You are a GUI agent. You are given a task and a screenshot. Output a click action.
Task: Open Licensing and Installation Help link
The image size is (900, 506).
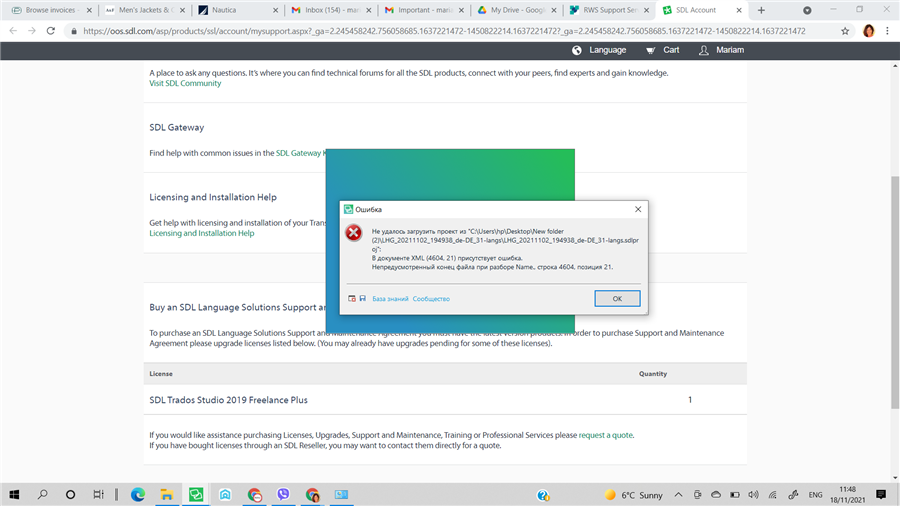pos(201,233)
